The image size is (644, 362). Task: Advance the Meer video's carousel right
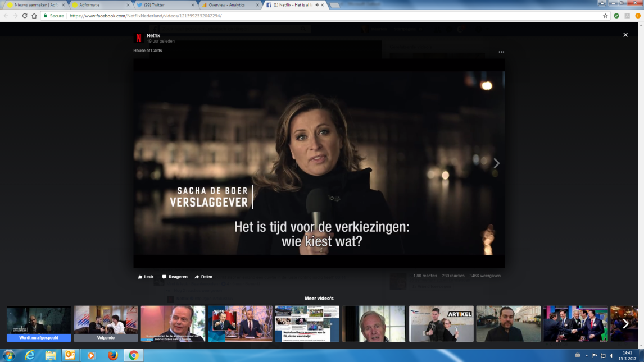click(x=625, y=324)
